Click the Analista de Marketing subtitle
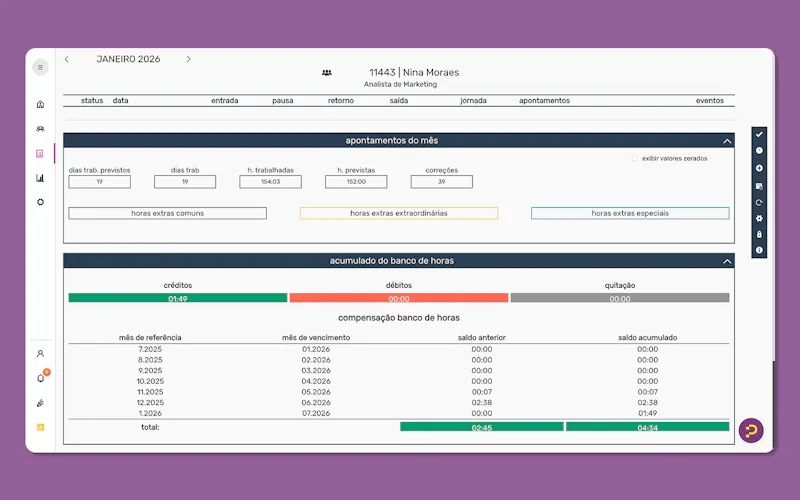This screenshot has width=800, height=500. click(x=401, y=84)
